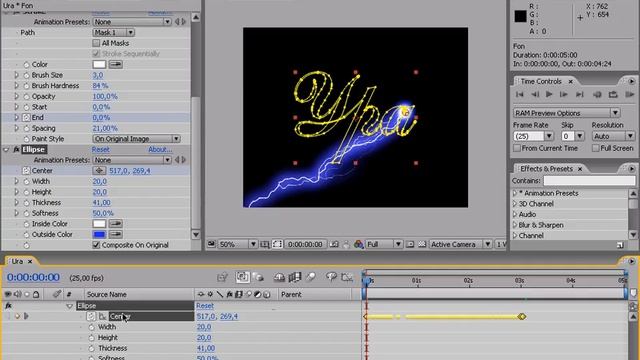Open the Paint Style dropdown
Viewport: 640px width, 360px height.
point(136,139)
